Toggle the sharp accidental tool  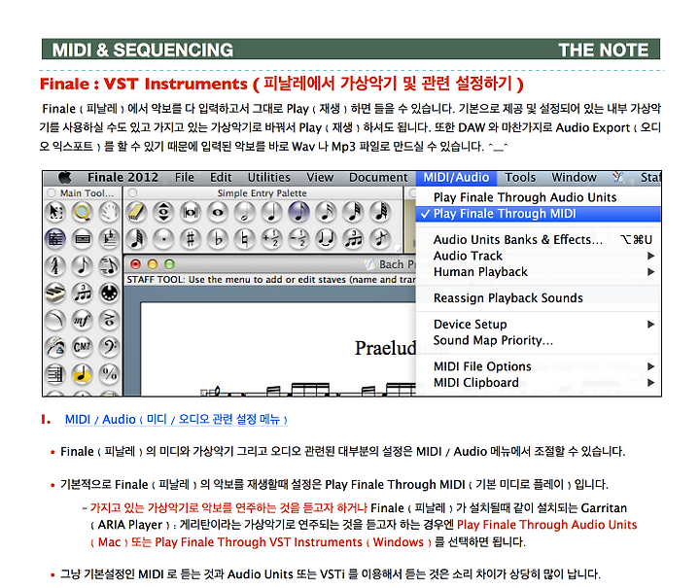pyautogui.click(x=191, y=239)
